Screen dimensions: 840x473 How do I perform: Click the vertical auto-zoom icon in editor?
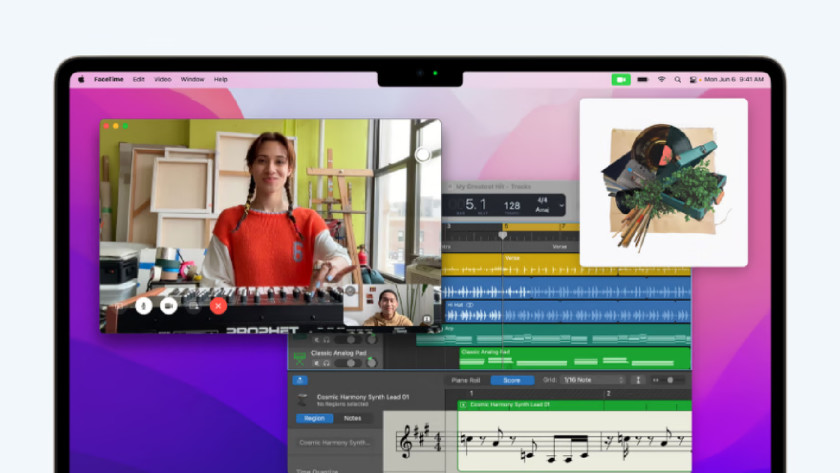638,380
